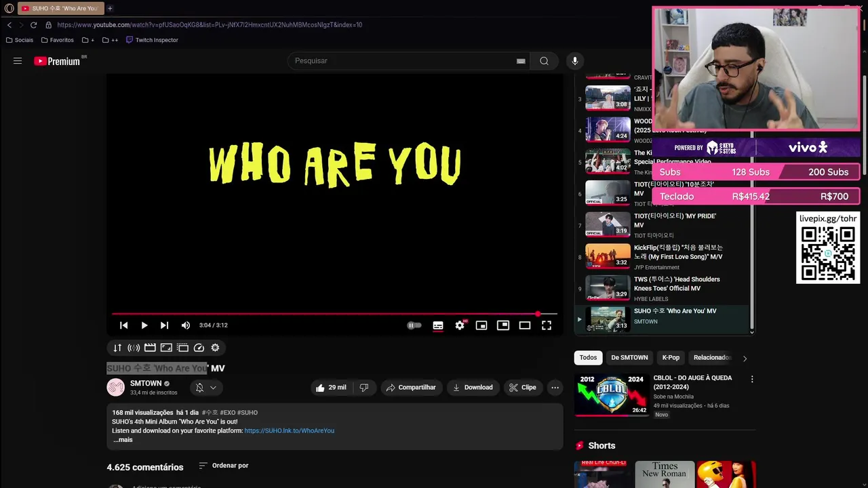Click the Compartilhar share button
Viewport: 868px width, 488px height.
411,388
